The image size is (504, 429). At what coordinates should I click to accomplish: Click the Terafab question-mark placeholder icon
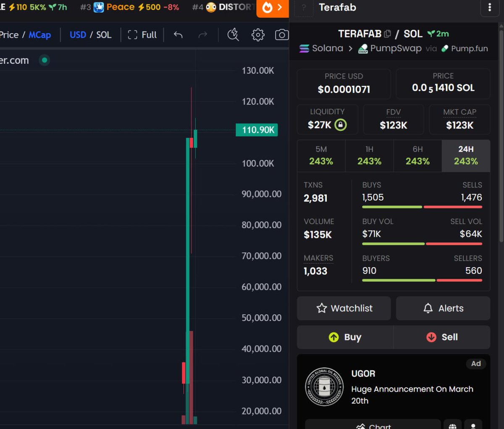click(304, 8)
